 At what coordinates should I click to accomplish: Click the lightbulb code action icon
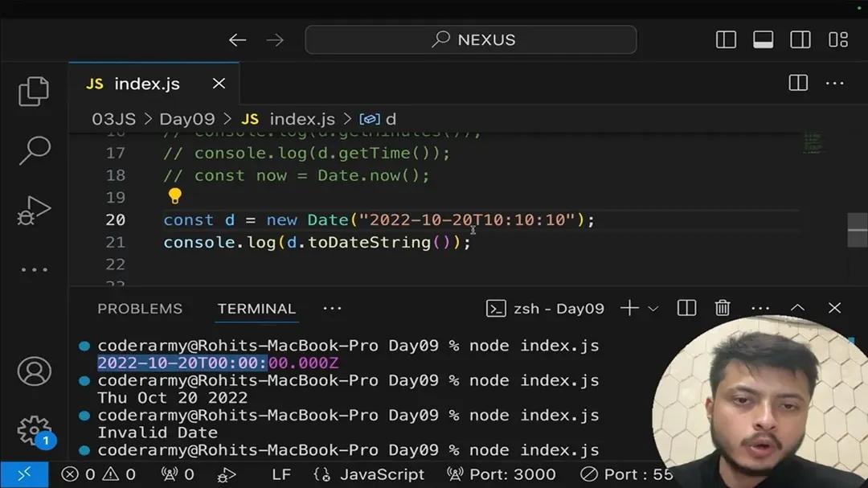click(x=175, y=195)
